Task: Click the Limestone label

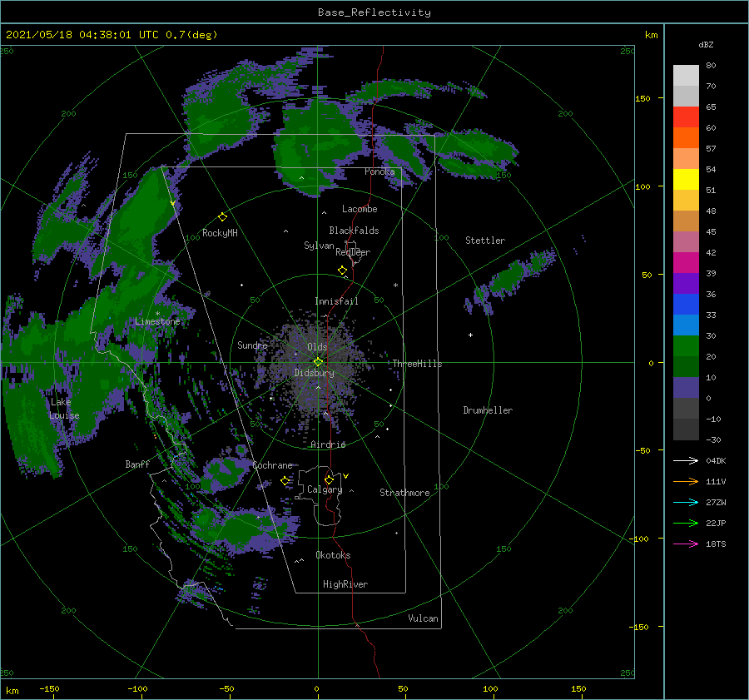Action: 157,321
